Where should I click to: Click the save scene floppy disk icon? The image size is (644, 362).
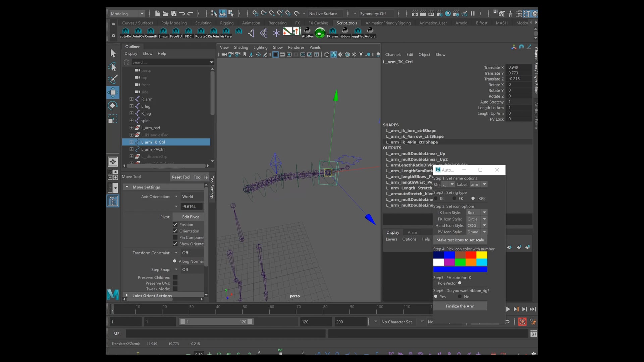(174, 13)
